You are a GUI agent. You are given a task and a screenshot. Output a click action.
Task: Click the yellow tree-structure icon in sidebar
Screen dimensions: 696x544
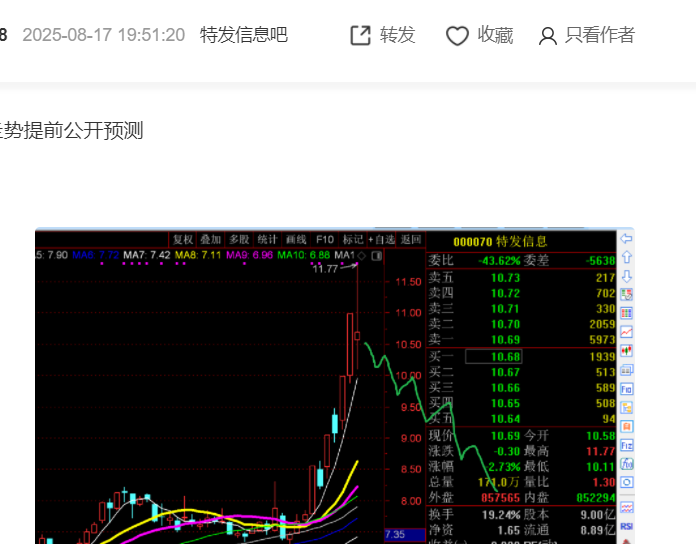[626, 408]
